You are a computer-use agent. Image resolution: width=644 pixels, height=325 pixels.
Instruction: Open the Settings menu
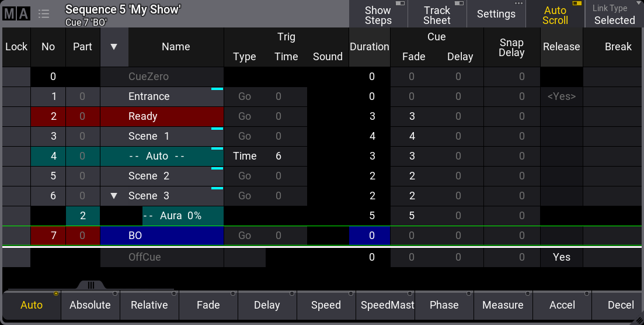pyautogui.click(x=496, y=15)
